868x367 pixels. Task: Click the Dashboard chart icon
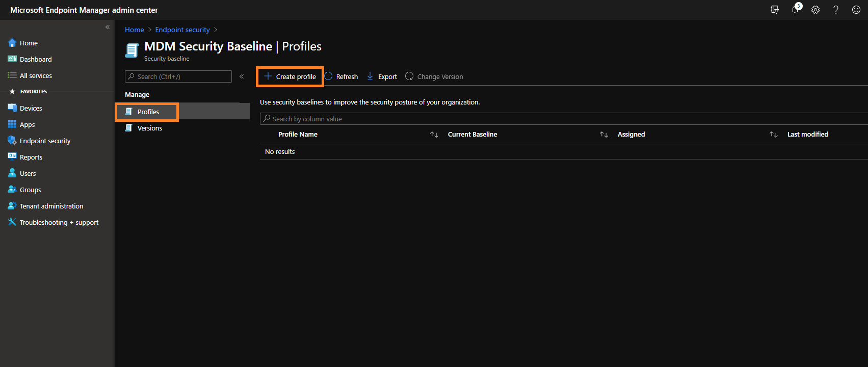[x=12, y=59]
